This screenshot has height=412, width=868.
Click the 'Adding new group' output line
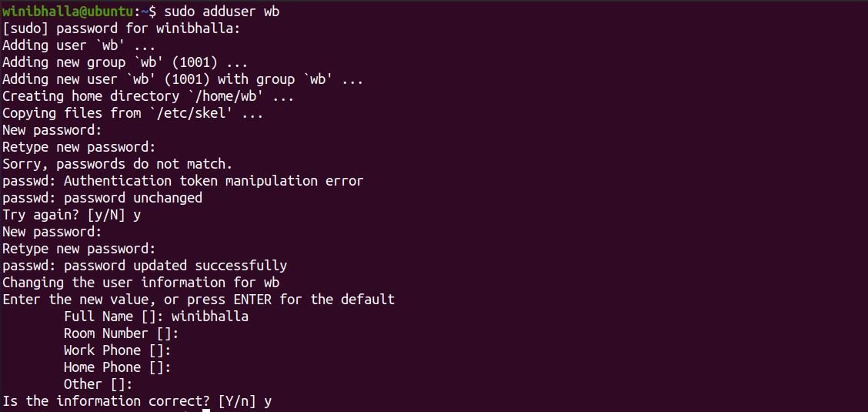point(125,62)
